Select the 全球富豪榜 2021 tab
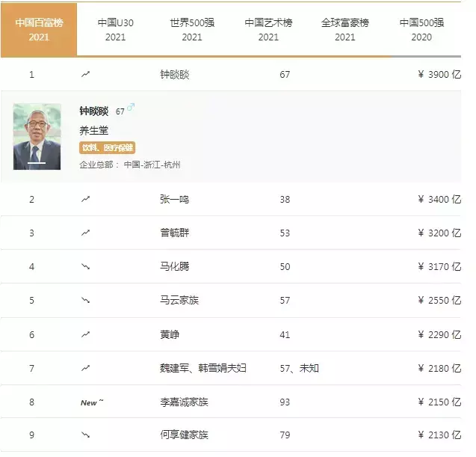The width and height of the screenshot is (476, 457). pyautogui.click(x=345, y=30)
